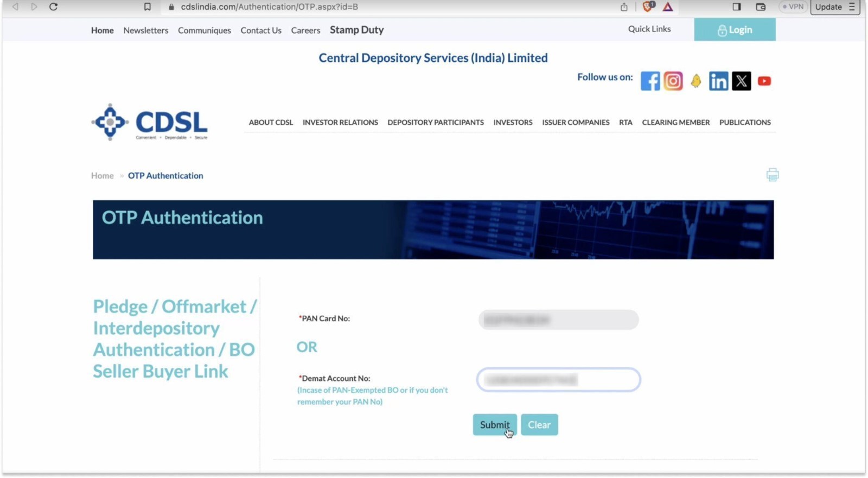Screen dimensions: 868x478
Task: Open CDSL Facebook page icon
Action: pos(650,81)
